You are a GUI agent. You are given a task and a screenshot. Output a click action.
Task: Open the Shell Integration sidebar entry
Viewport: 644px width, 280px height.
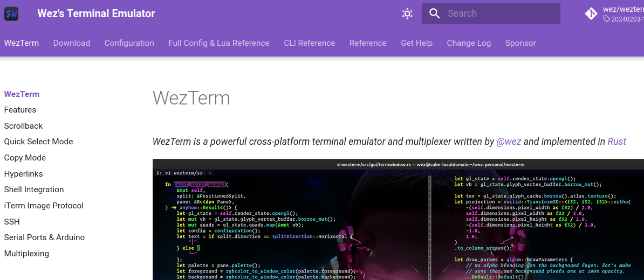[34, 190]
